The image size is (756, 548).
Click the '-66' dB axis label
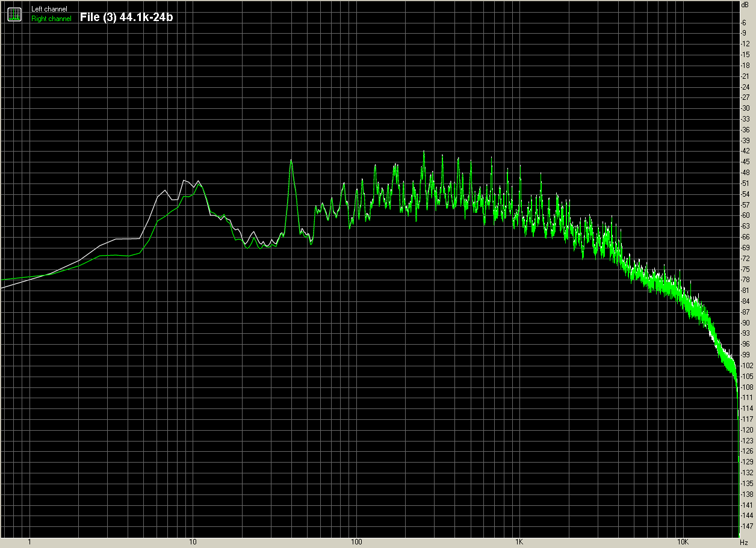746,237
